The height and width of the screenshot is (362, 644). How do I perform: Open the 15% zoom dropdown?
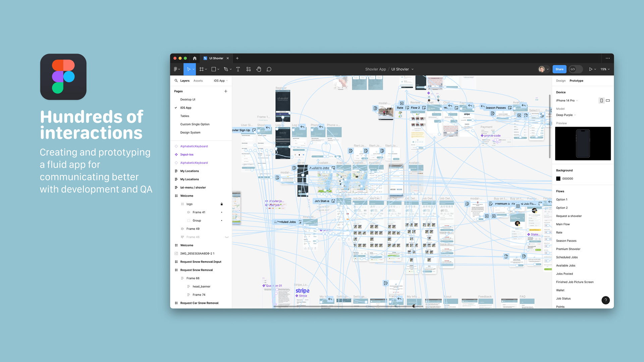click(605, 69)
